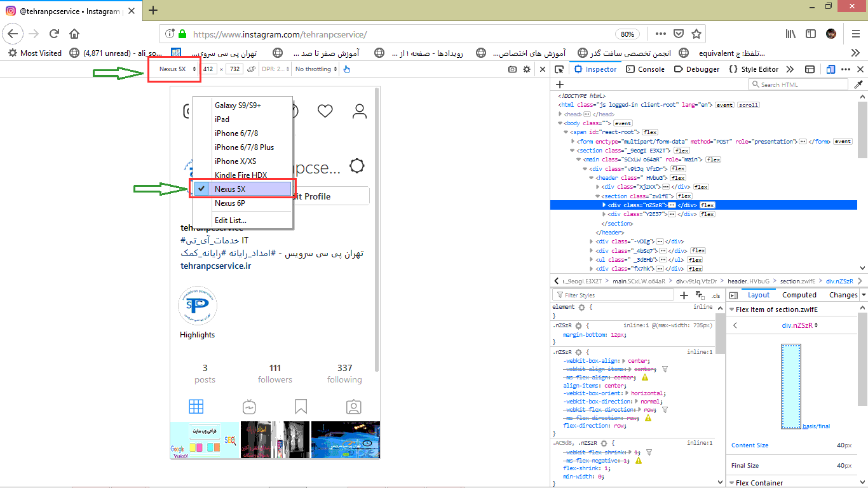Toggle the .cls class panel
Image resolution: width=868 pixels, height=488 pixels.
[x=716, y=295]
